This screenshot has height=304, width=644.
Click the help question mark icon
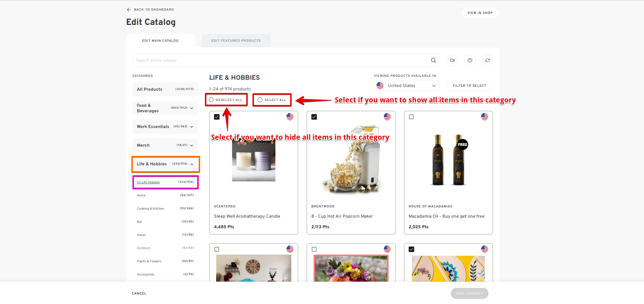470,60
